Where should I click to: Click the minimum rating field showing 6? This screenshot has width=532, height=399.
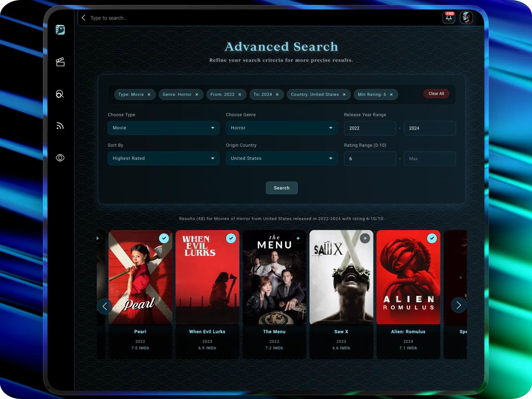(x=370, y=158)
